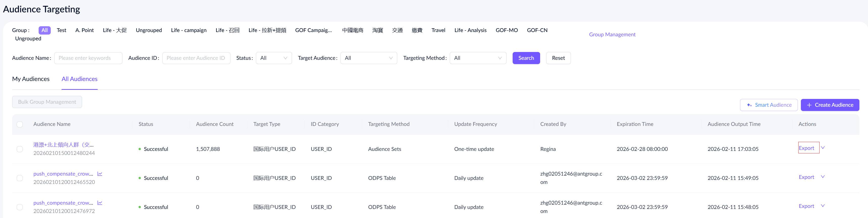The height and width of the screenshot is (218, 868).
Task: Check the box for audience 2026021015001248​0244
Action: pos(20,149)
